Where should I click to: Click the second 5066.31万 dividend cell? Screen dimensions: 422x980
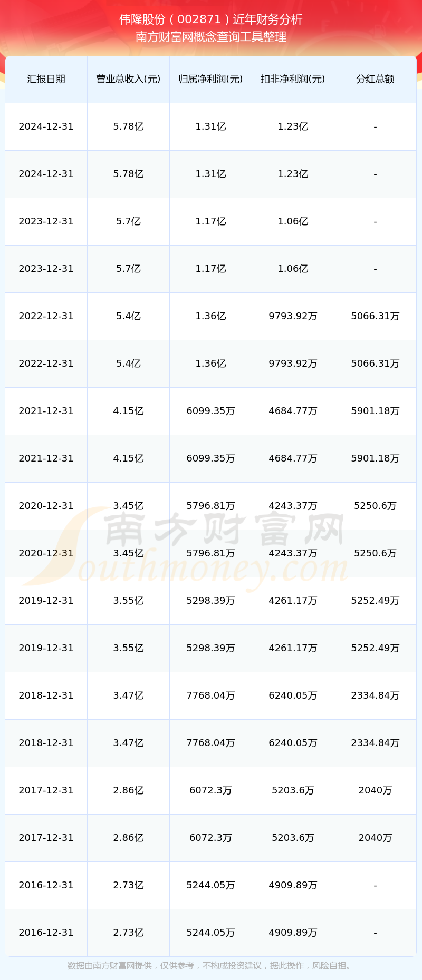[x=375, y=364]
